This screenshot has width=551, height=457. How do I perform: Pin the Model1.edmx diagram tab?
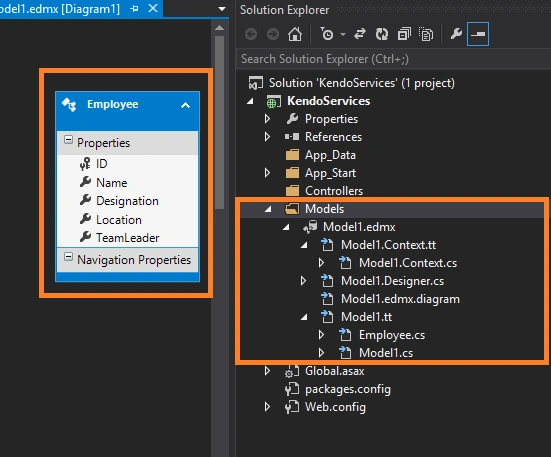[134, 9]
